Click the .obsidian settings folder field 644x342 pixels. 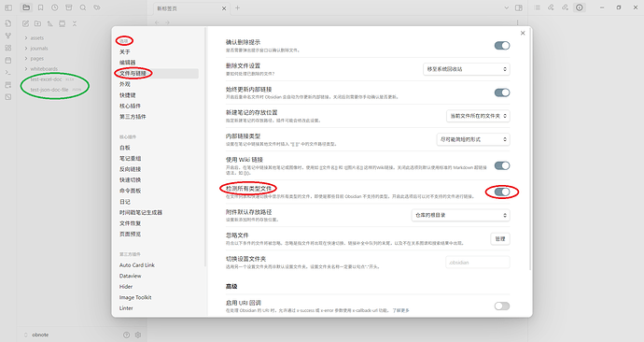pos(478,263)
